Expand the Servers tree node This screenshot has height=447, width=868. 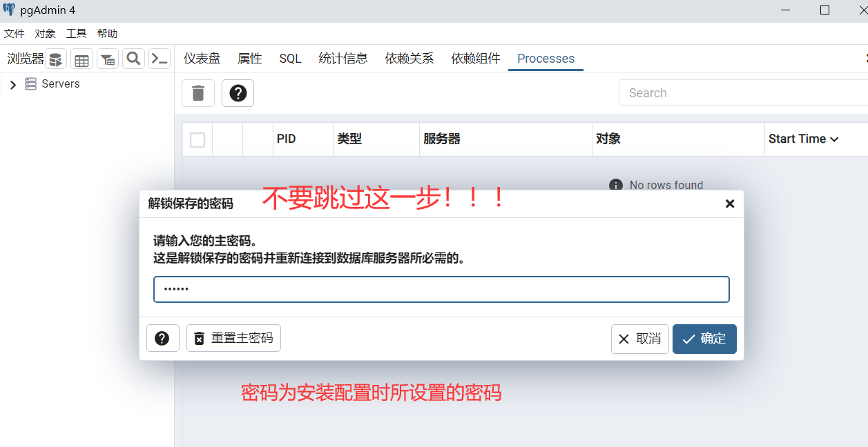pos(12,85)
